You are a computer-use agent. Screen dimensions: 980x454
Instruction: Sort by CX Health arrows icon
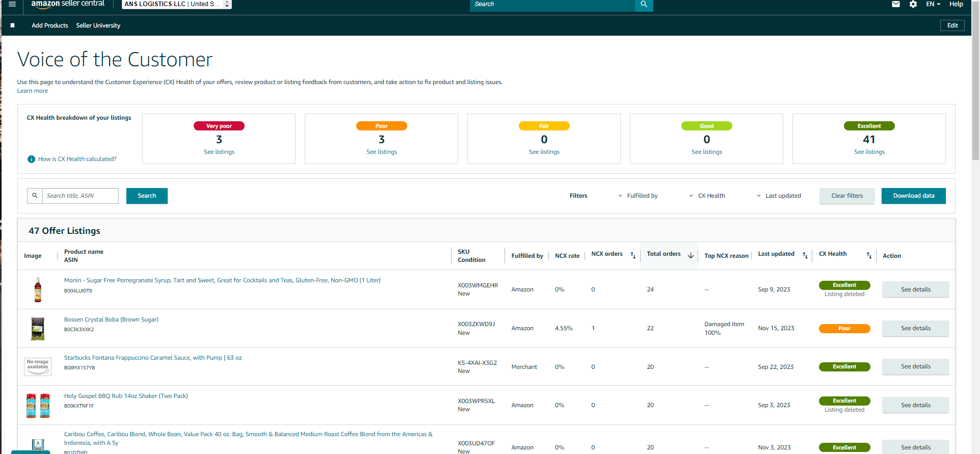(x=869, y=255)
